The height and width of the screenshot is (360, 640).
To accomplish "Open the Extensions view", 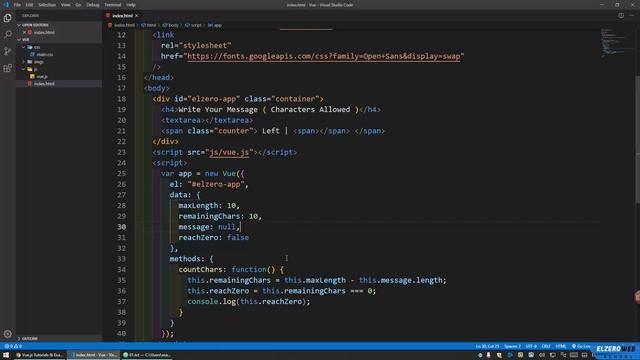I will (7, 68).
